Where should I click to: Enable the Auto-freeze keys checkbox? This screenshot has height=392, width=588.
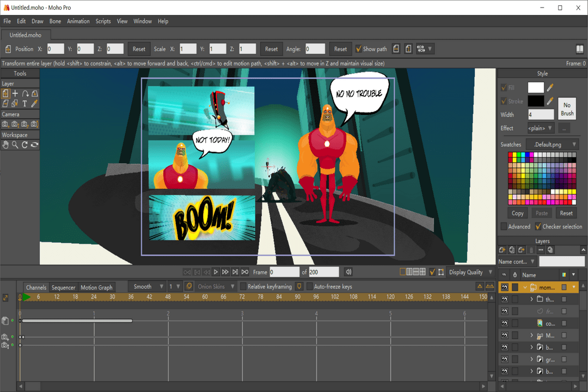click(x=310, y=286)
